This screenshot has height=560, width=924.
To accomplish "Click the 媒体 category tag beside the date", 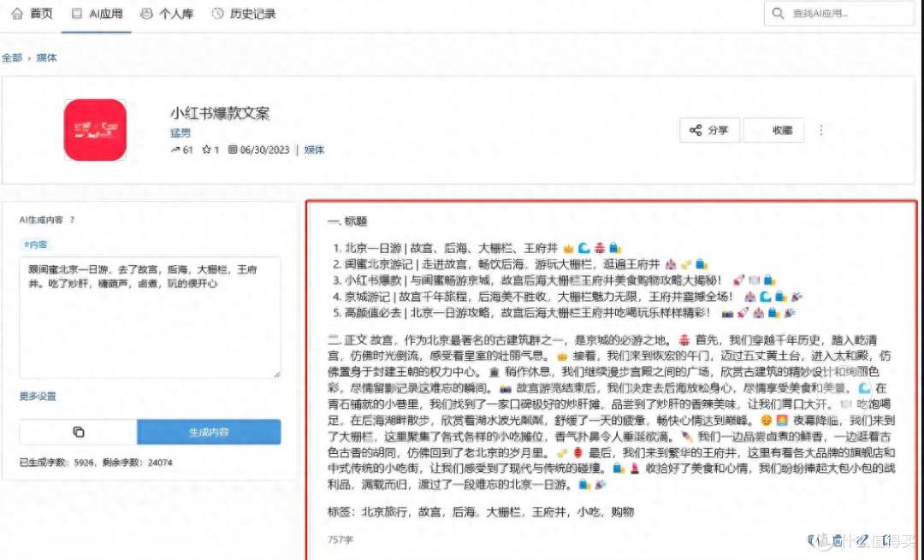I will [314, 150].
